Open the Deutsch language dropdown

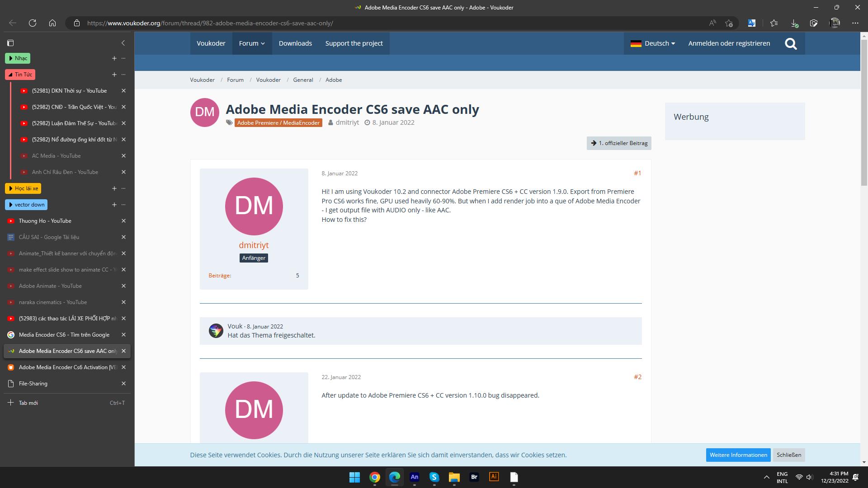[653, 43]
